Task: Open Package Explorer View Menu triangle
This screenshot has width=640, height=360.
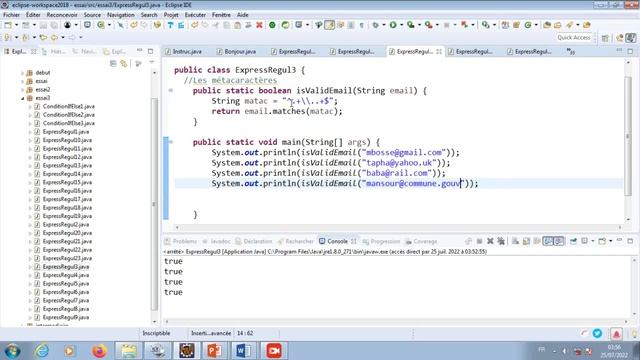Action: (x=151, y=63)
